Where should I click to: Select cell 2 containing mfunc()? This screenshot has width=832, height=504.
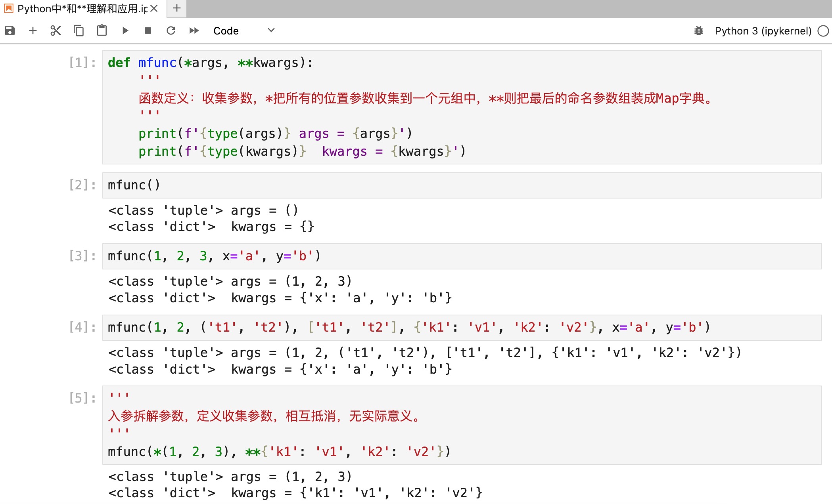(x=462, y=185)
